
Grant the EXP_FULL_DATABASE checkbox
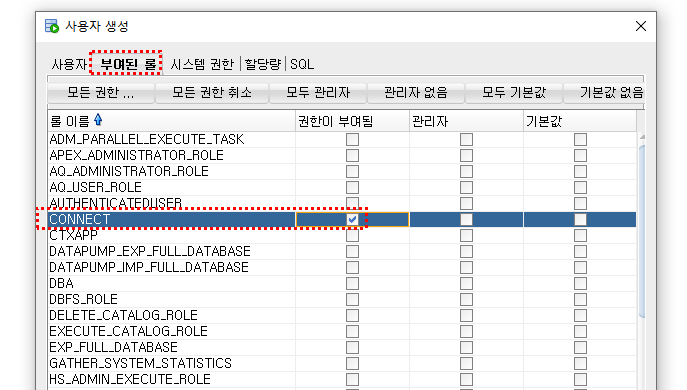tap(352, 347)
